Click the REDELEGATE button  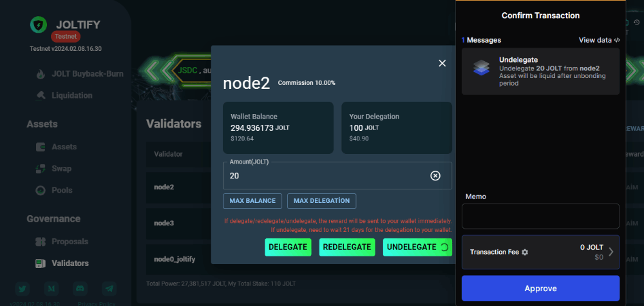(x=347, y=247)
